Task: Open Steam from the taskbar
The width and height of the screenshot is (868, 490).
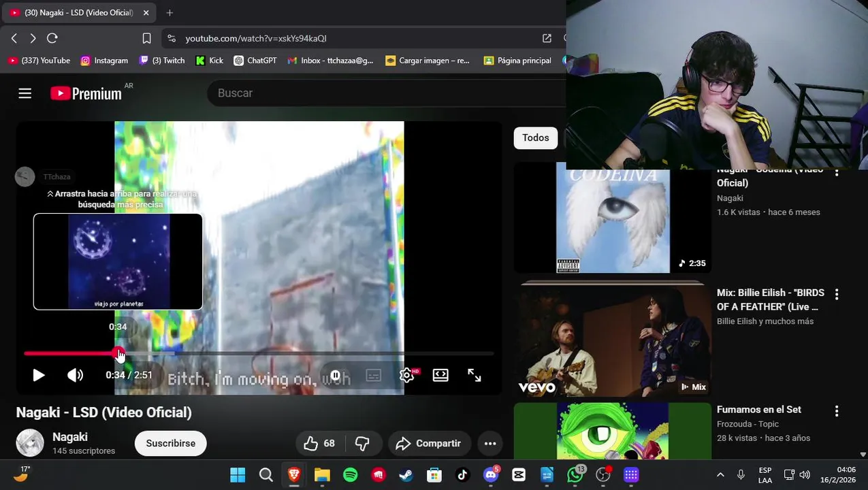Action: (x=406, y=475)
